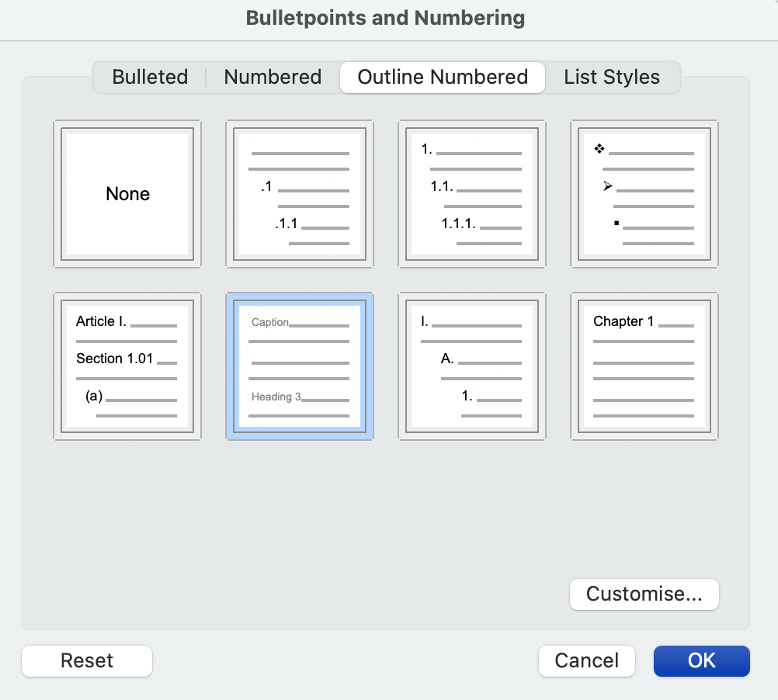Go to the List Styles tab
The height and width of the screenshot is (700, 778).
tap(612, 78)
